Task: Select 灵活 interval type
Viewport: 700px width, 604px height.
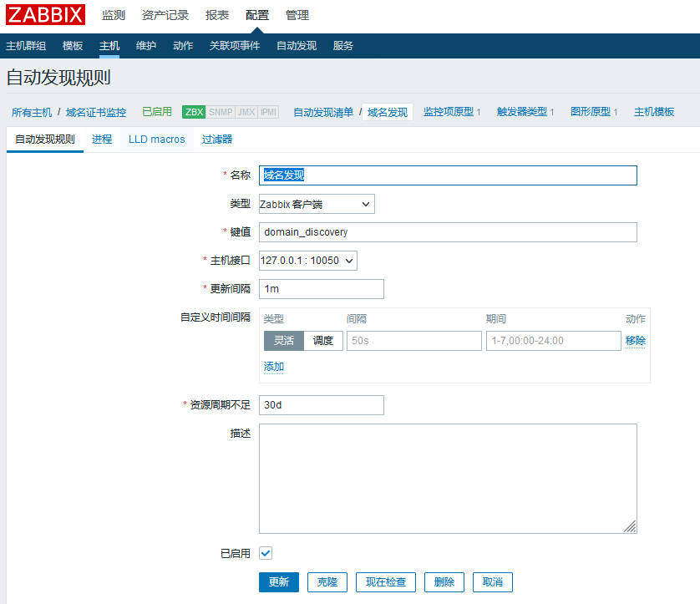Action: [283, 341]
